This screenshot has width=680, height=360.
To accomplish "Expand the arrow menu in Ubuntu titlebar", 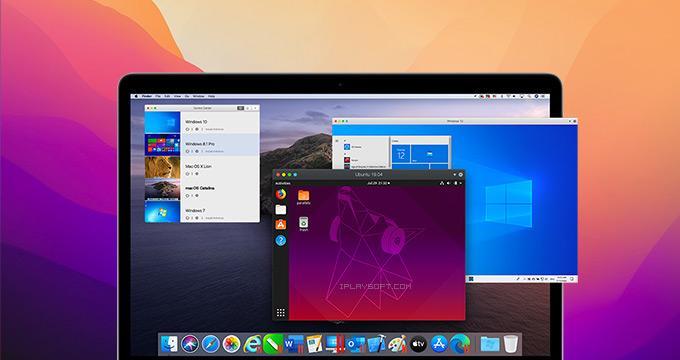I will (454, 174).
